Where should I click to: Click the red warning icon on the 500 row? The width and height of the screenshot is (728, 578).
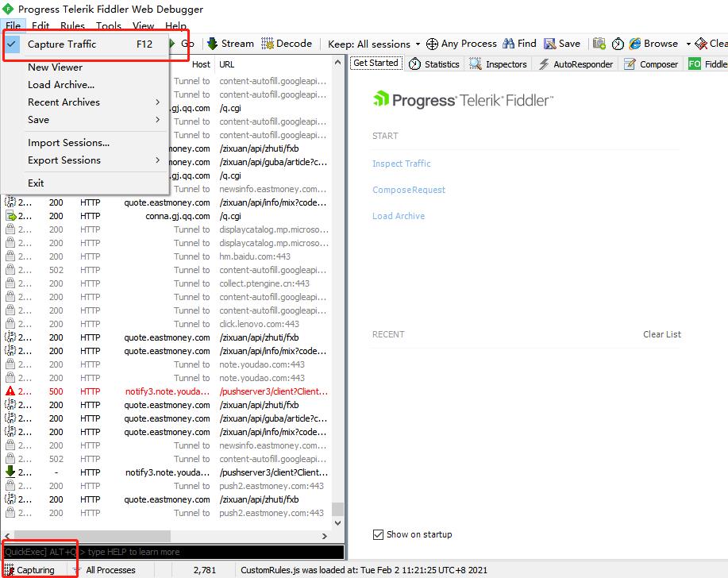click(x=10, y=391)
